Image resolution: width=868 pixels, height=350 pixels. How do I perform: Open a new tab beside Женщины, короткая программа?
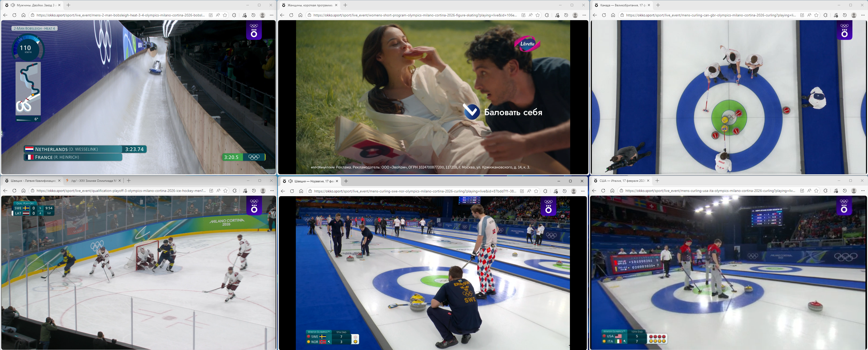[345, 5]
